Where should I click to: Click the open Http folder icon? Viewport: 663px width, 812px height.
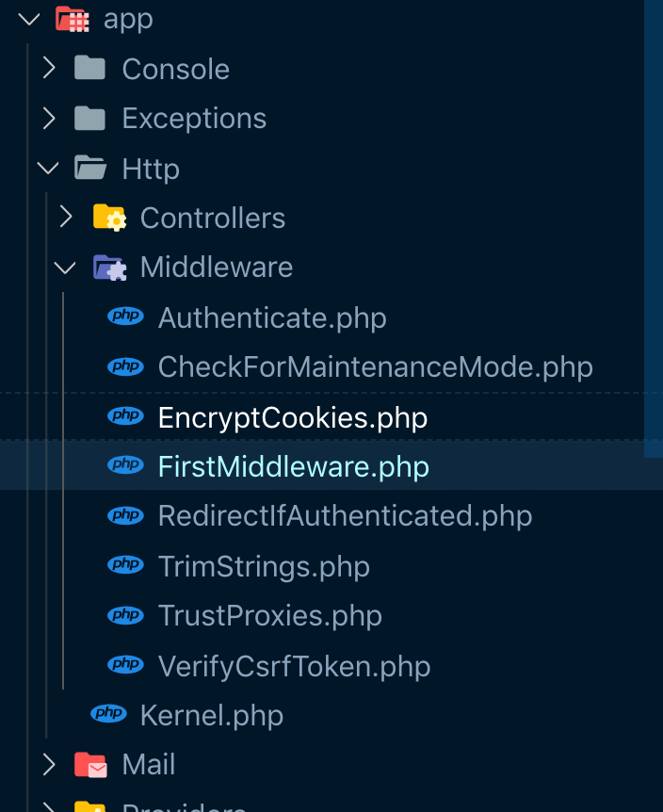tap(90, 169)
